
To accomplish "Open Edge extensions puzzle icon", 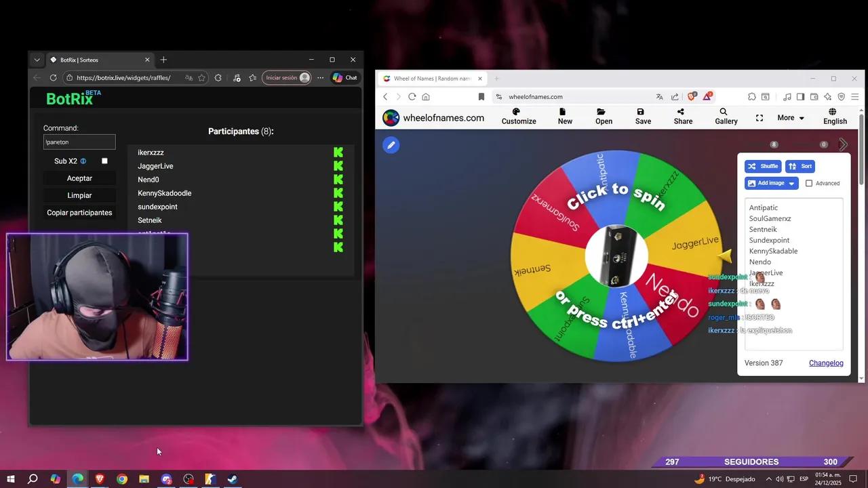I will pos(218,78).
